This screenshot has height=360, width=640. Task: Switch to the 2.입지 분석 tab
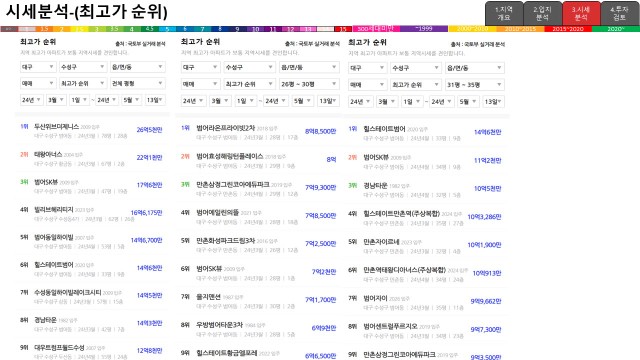click(542, 13)
